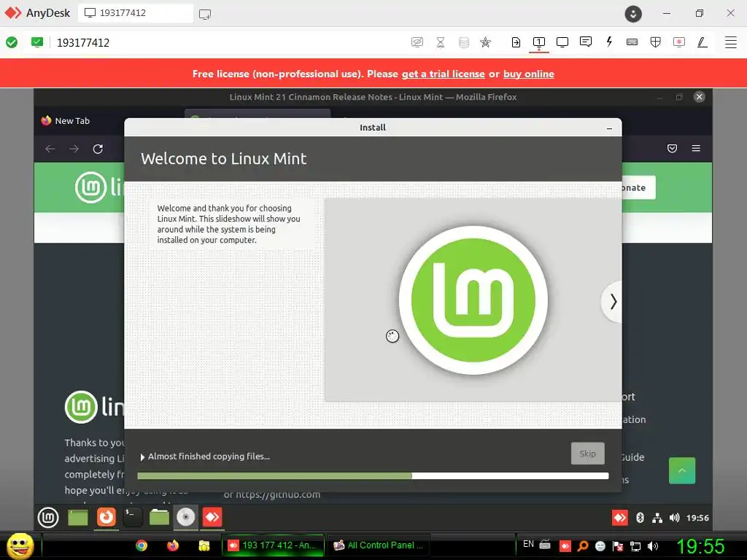This screenshot has height=560, width=747.
Task: Click the orange magnifier tray icon
Action: coord(582,546)
